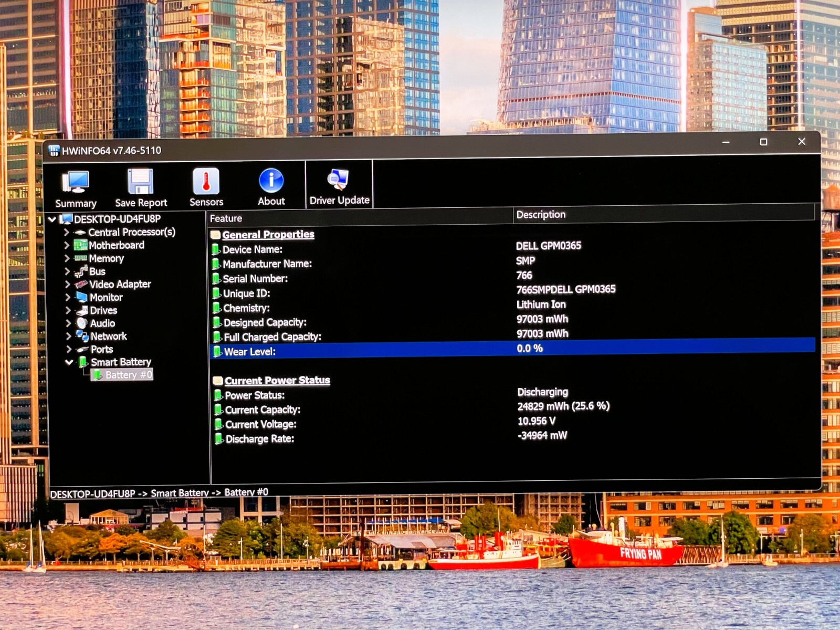Screen dimensions: 840x630
Task: Click the 10.956 V voltage value
Action: (x=536, y=421)
